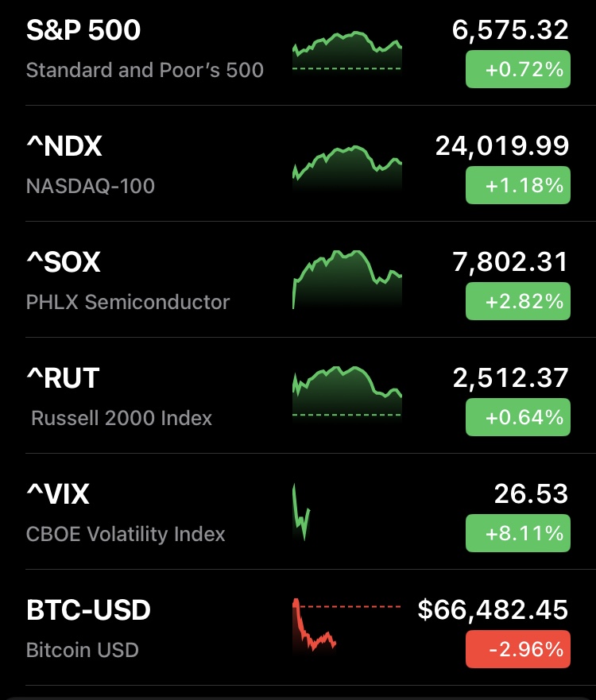Select the ^NDX ticker symbol
Image resolution: width=596 pixels, height=700 pixels.
point(64,147)
